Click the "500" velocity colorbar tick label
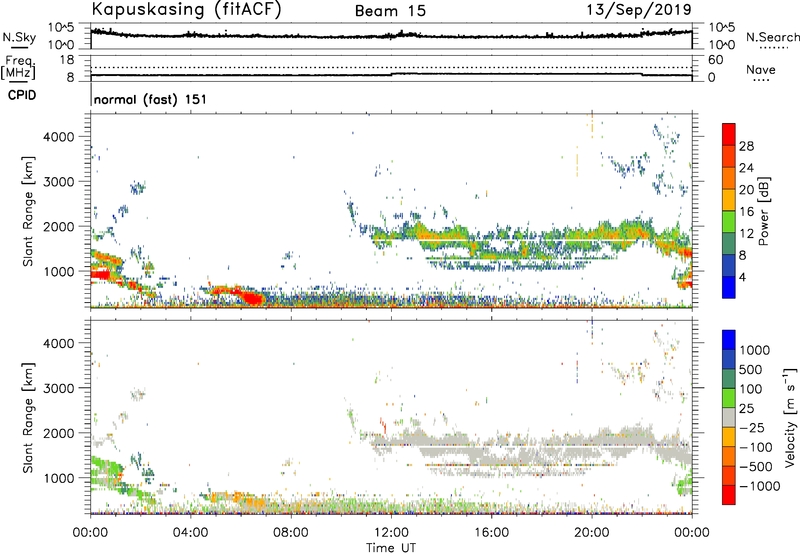Image resolution: width=800 pixels, height=554 pixels. 751,369
